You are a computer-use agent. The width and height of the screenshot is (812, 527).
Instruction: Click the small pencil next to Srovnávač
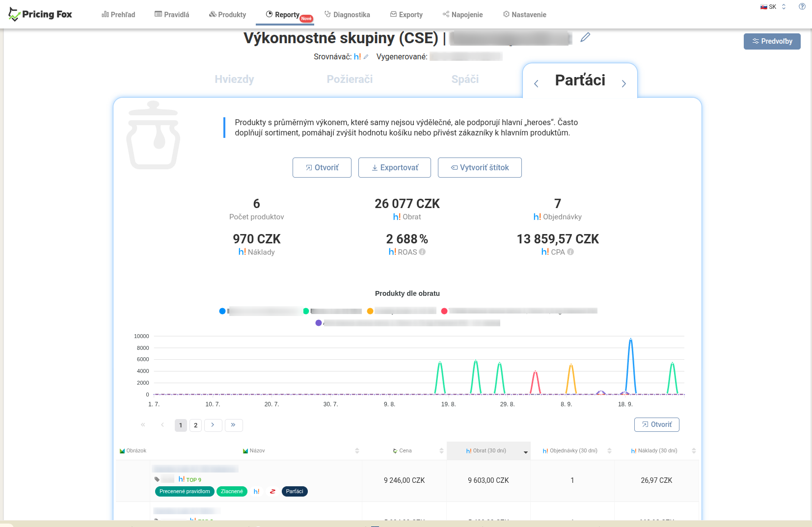pyautogui.click(x=366, y=57)
